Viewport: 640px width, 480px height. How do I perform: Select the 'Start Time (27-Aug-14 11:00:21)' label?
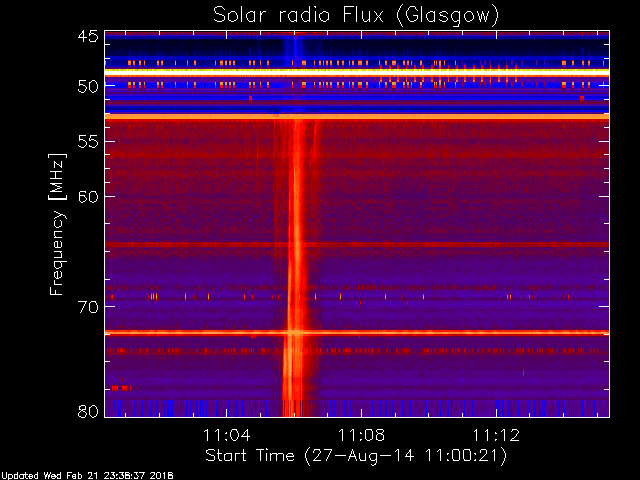click(x=356, y=456)
